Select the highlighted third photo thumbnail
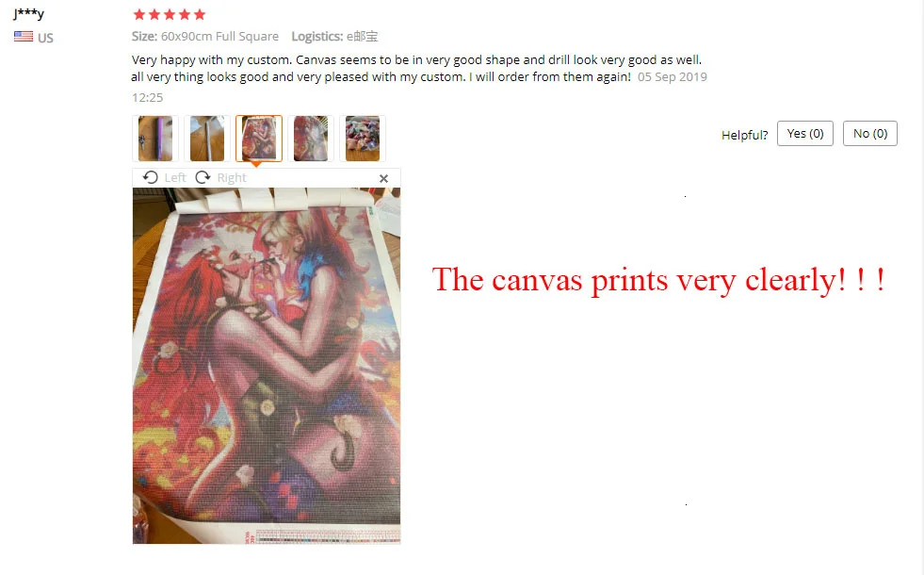The height and width of the screenshot is (575, 924). pyautogui.click(x=259, y=139)
